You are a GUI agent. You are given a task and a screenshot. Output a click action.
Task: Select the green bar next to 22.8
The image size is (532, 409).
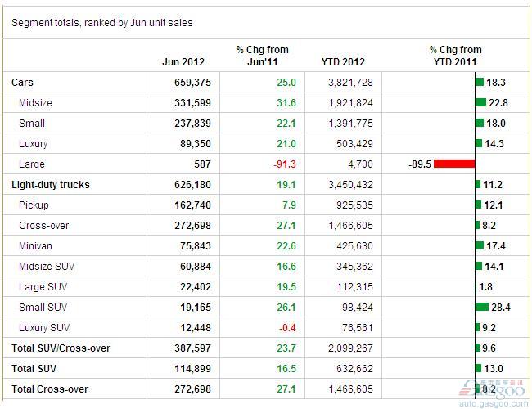[x=480, y=103]
